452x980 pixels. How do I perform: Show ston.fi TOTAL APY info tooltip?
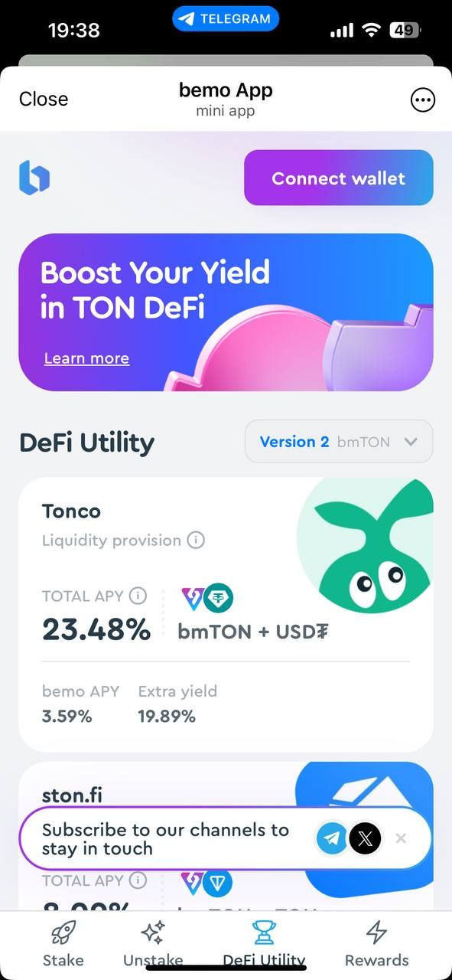[138, 880]
